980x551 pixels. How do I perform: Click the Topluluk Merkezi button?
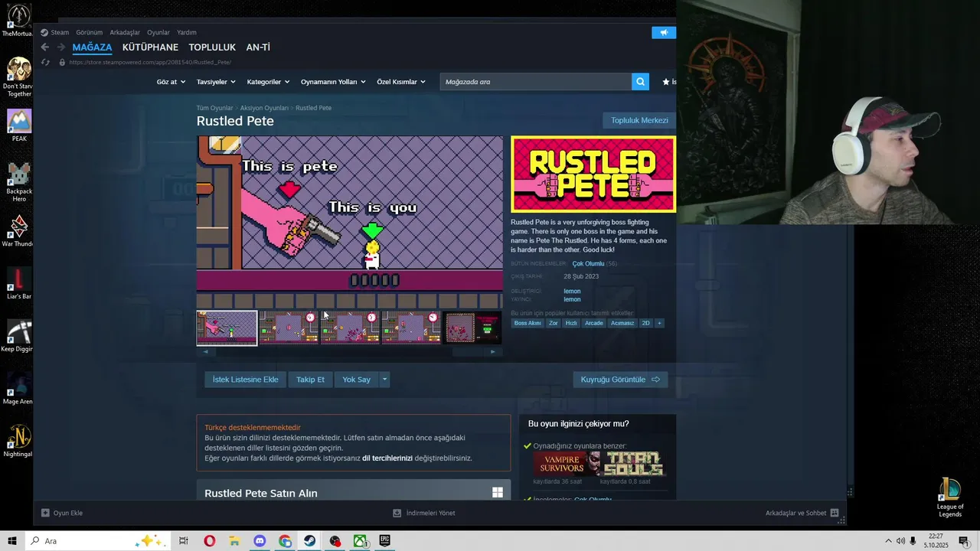tap(639, 120)
